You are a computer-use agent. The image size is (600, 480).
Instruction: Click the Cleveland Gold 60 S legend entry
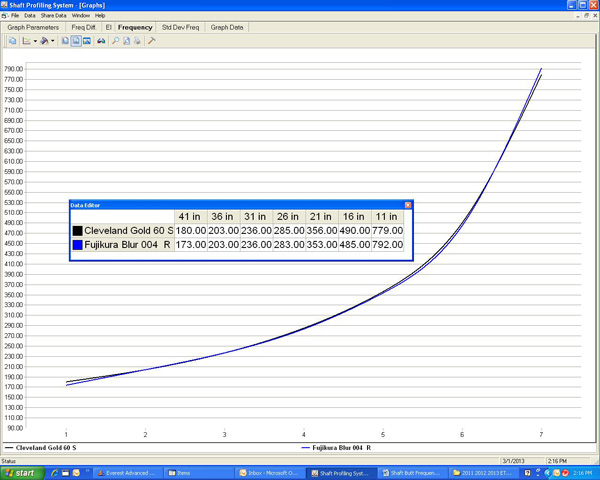click(41, 448)
